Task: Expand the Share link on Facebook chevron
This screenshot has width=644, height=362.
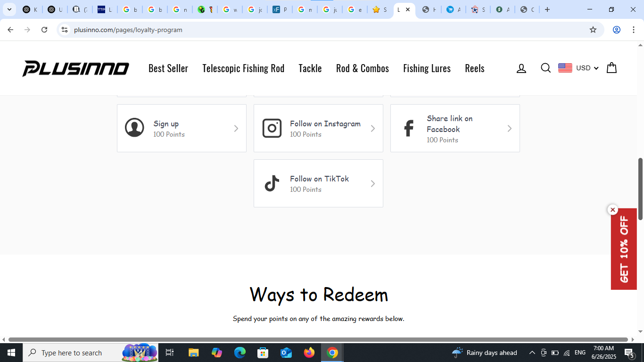Action: pyautogui.click(x=510, y=128)
